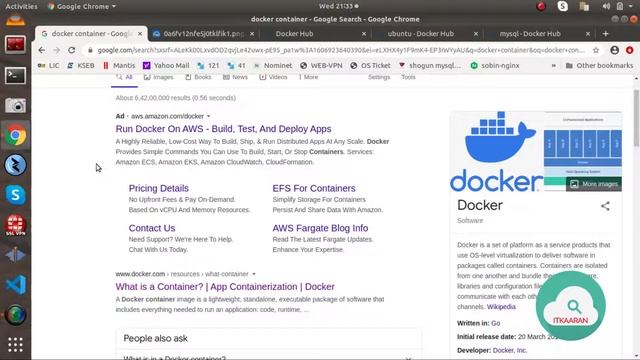This screenshot has width=640, height=360.
Task: Open the Contact Us sitelink
Action: (x=152, y=228)
